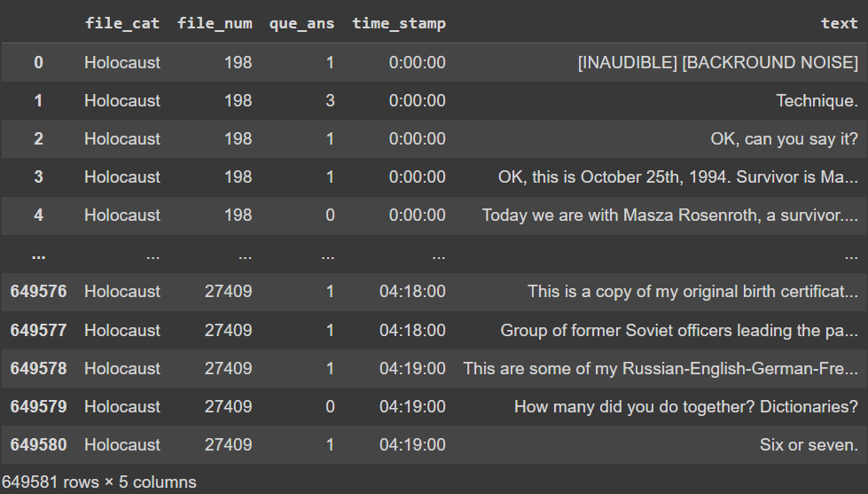This screenshot has height=494, width=868.
Task: Click the text column header
Action: point(839,24)
